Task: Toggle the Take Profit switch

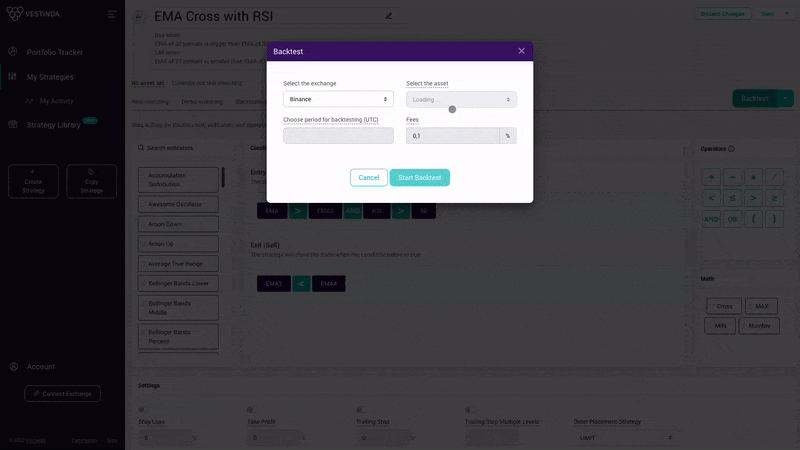Action: (x=252, y=410)
